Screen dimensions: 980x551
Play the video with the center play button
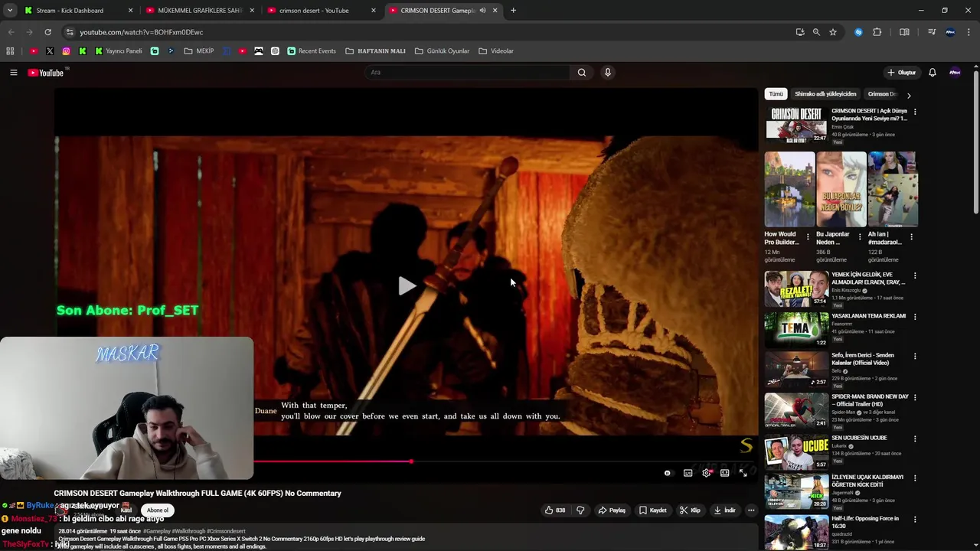(407, 286)
